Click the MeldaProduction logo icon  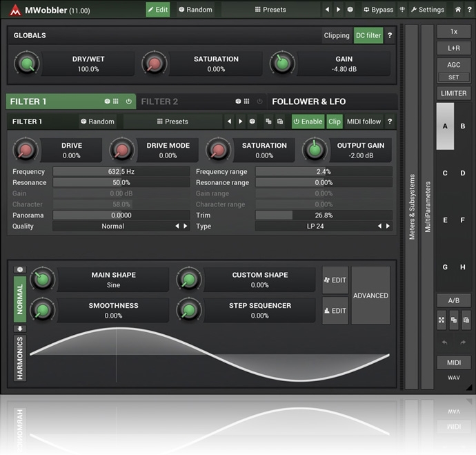tap(14, 10)
